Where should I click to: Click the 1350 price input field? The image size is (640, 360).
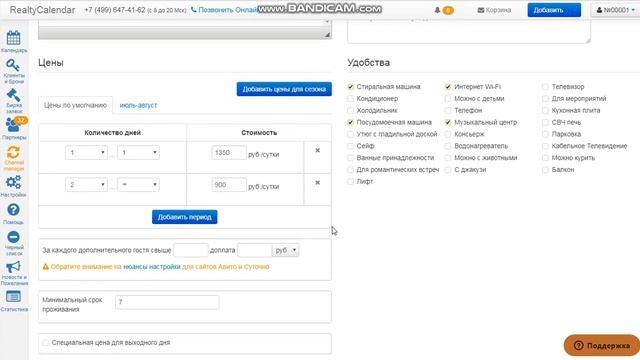229,153
